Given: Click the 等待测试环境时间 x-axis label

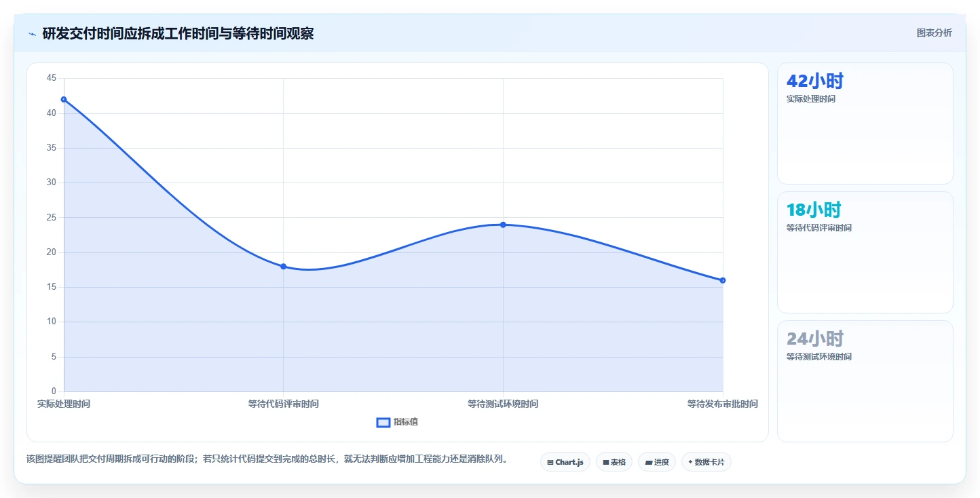Looking at the screenshot, I should pos(503,404).
